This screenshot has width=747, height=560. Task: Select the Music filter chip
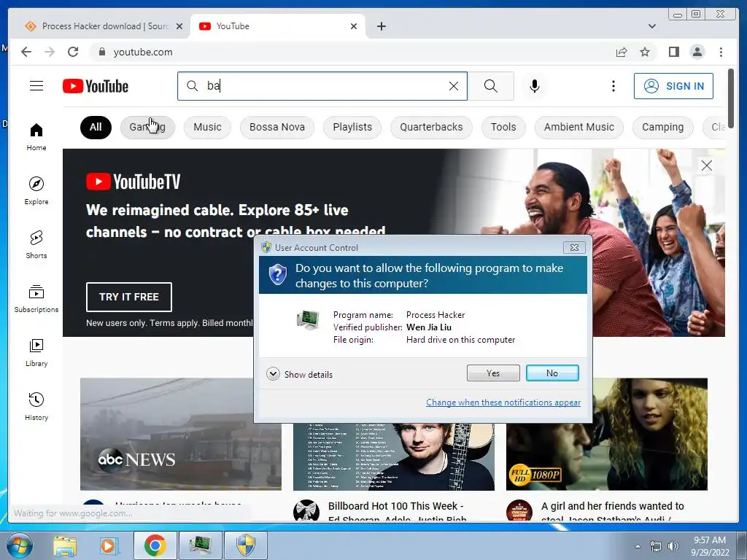[x=207, y=127]
